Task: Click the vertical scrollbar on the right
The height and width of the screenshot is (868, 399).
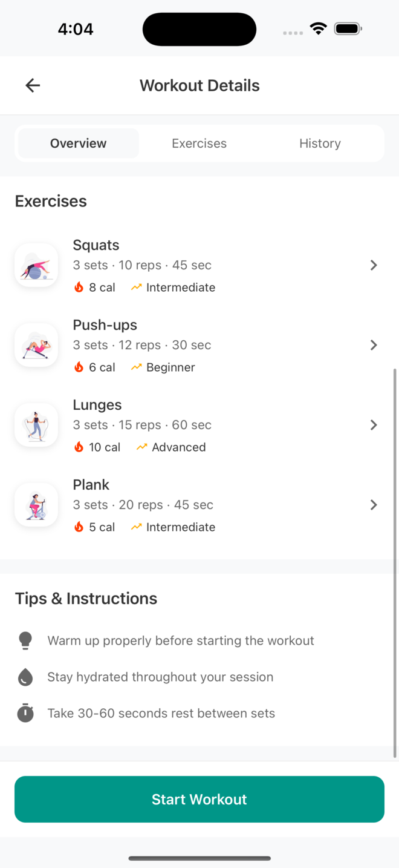Action: [395, 563]
